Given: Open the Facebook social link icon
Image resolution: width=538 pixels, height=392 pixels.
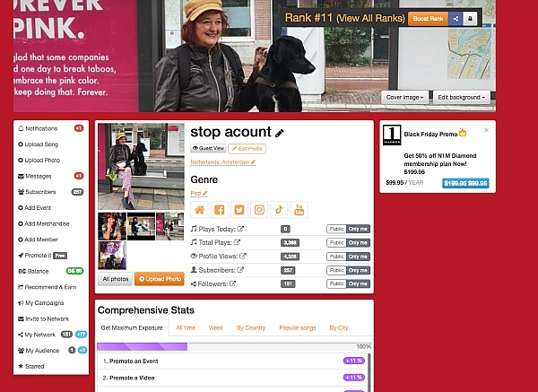Looking at the screenshot, I should [x=220, y=210].
